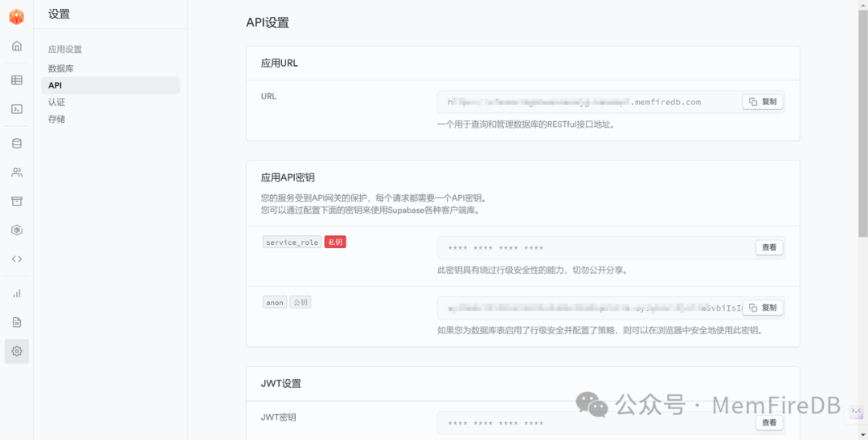Reveal JWT密钥 with 查看 button
868x440 pixels.
tap(769, 423)
